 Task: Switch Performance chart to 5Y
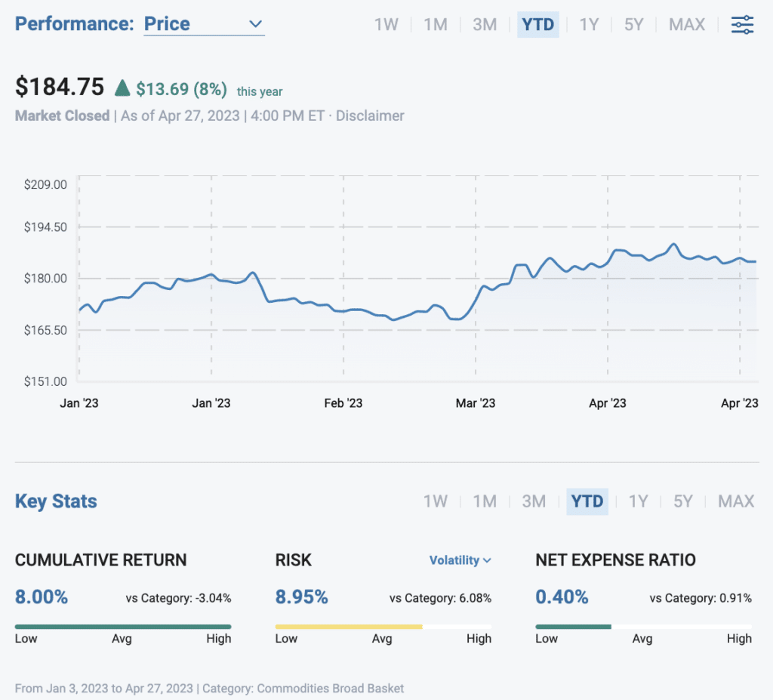pyautogui.click(x=633, y=24)
